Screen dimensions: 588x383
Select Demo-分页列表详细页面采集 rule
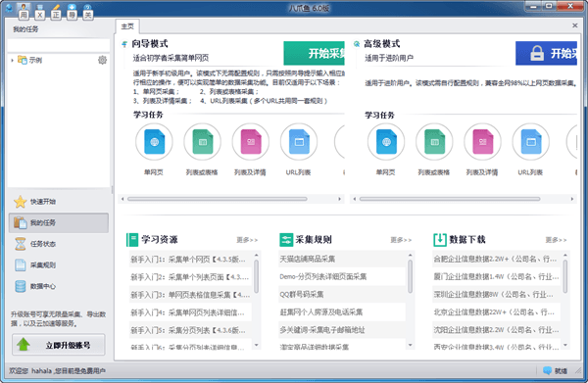pos(342,277)
